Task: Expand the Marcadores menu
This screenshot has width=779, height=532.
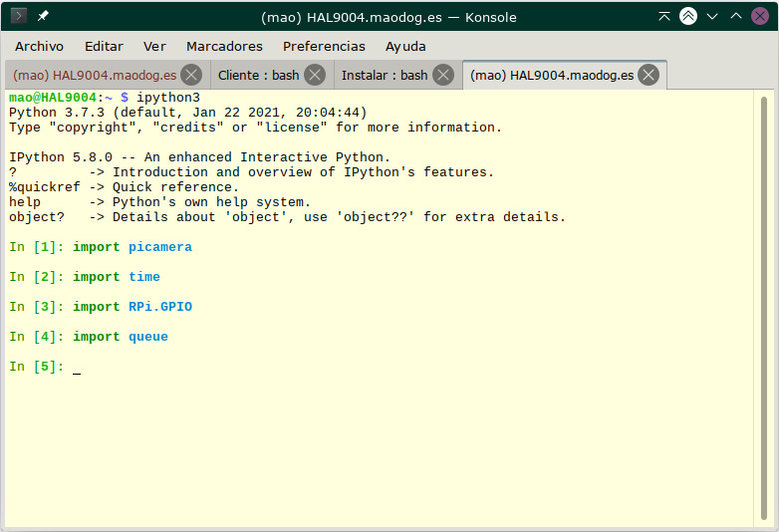Action: pos(224,46)
